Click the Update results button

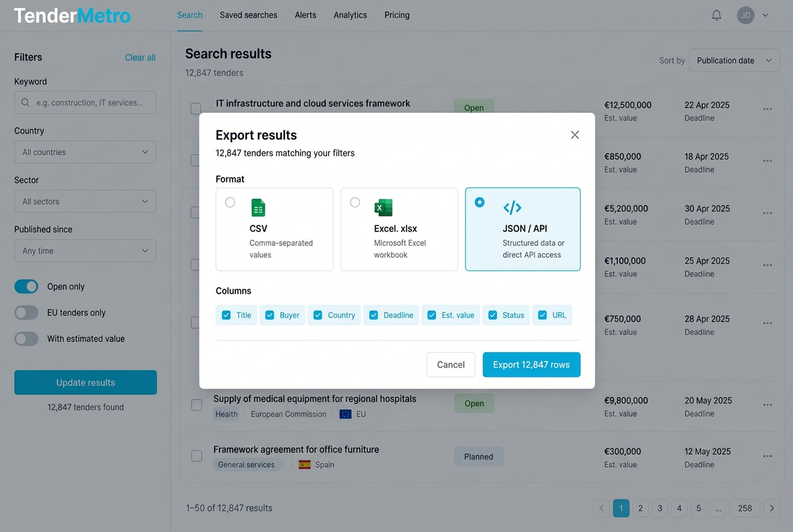coord(85,383)
